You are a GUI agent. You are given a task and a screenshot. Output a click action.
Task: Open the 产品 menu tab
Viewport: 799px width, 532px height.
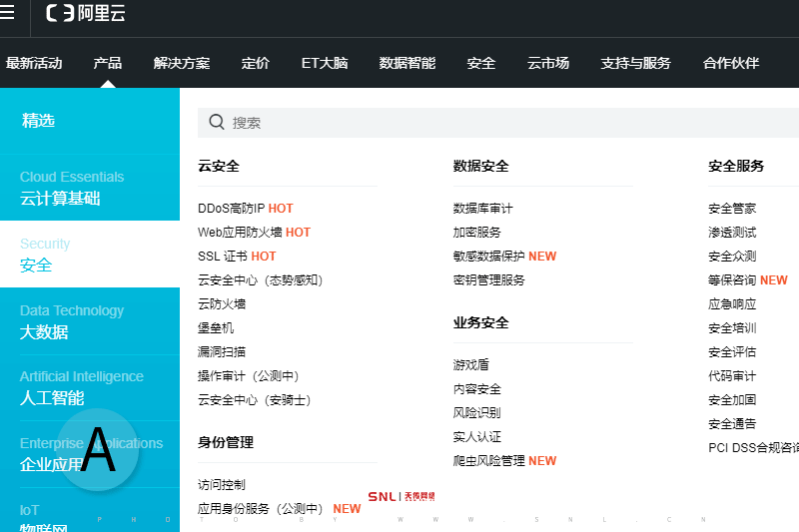pyautogui.click(x=107, y=63)
